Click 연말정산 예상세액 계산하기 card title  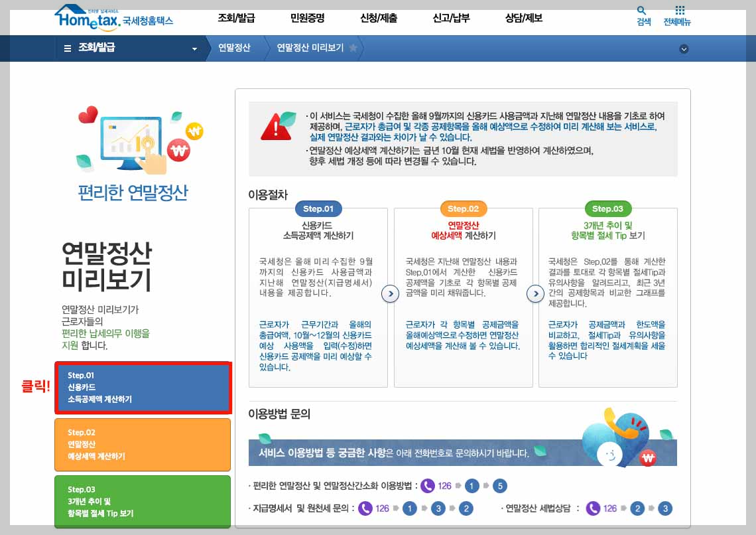pos(464,230)
